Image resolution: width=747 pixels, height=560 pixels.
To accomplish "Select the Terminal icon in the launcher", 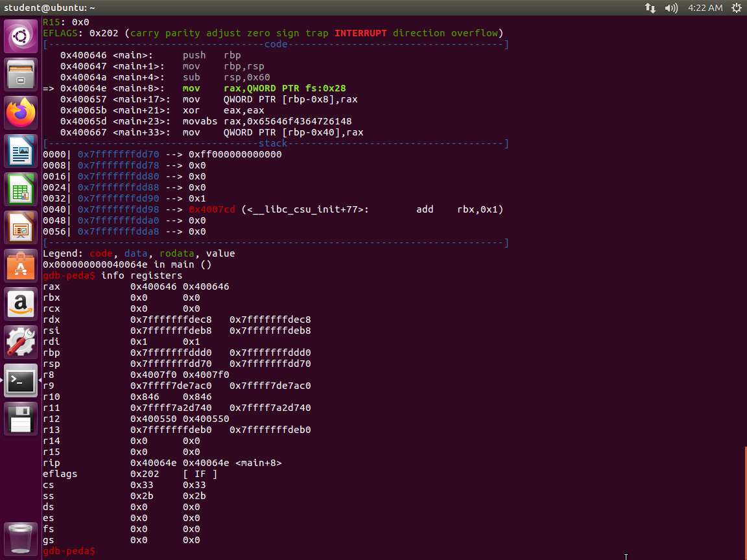I will coord(21,381).
